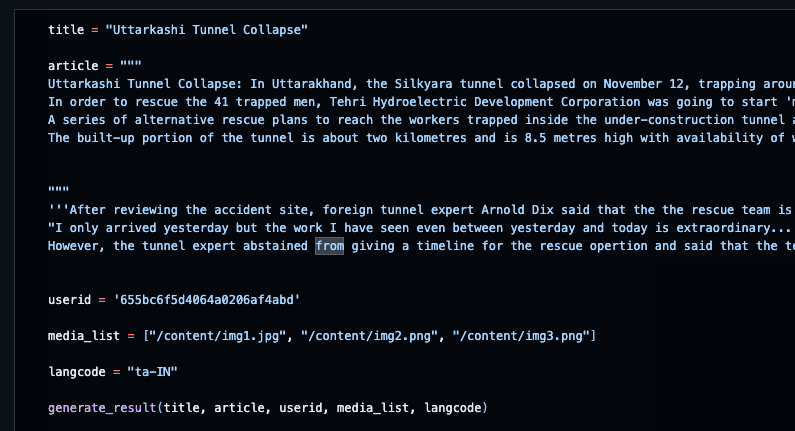Click the generate_result function call

pyautogui.click(x=268, y=408)
